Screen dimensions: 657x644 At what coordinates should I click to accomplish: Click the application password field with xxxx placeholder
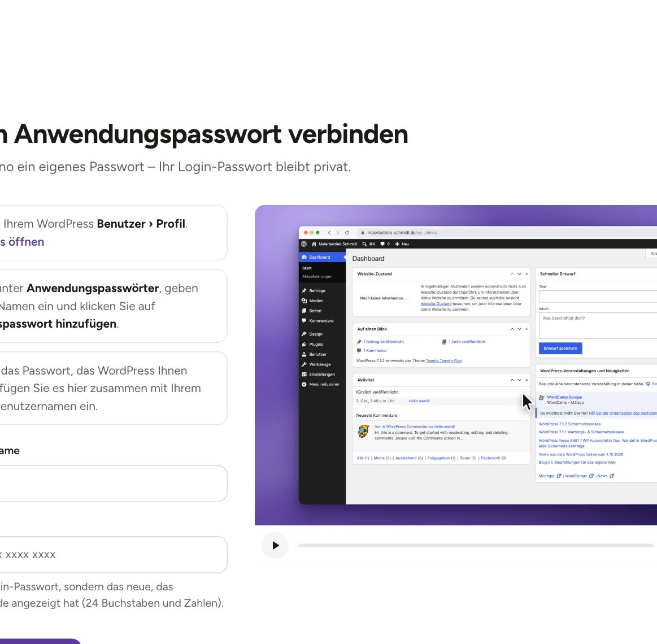coord(113,555)
